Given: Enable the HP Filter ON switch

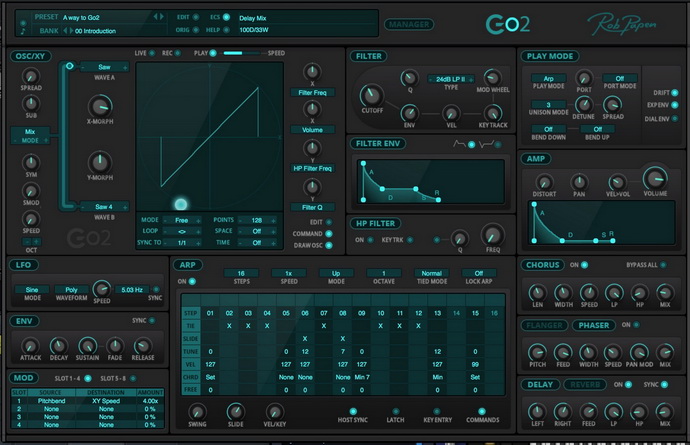Looking at the screenshot, I should (370, 240).
